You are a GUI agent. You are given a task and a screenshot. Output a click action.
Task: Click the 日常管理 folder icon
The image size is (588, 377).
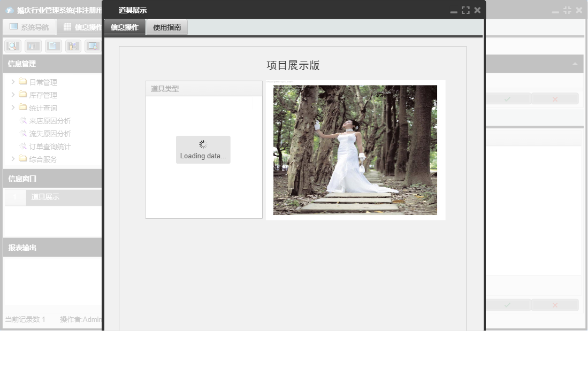point(23,81)
